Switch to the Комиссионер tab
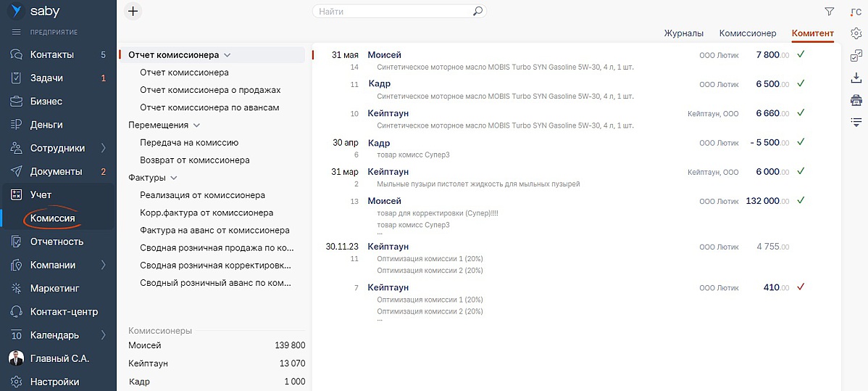This screenshot has height=391, width=868. (x=747, y=33)
